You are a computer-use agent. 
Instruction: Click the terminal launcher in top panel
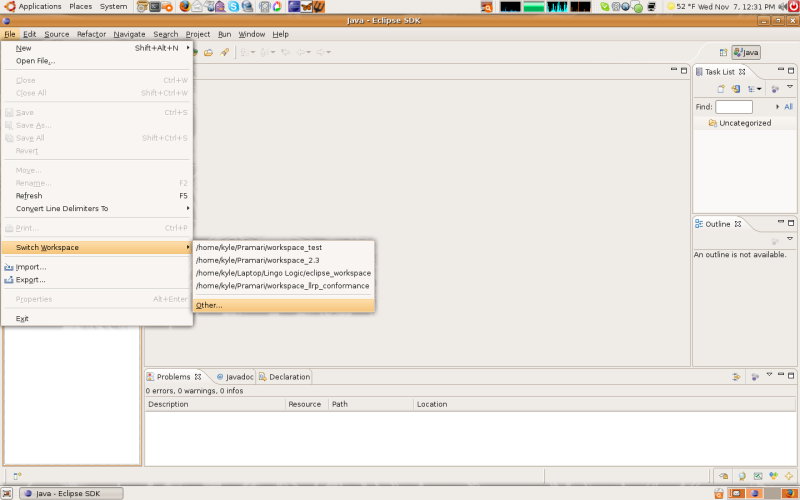pos(155,7)
